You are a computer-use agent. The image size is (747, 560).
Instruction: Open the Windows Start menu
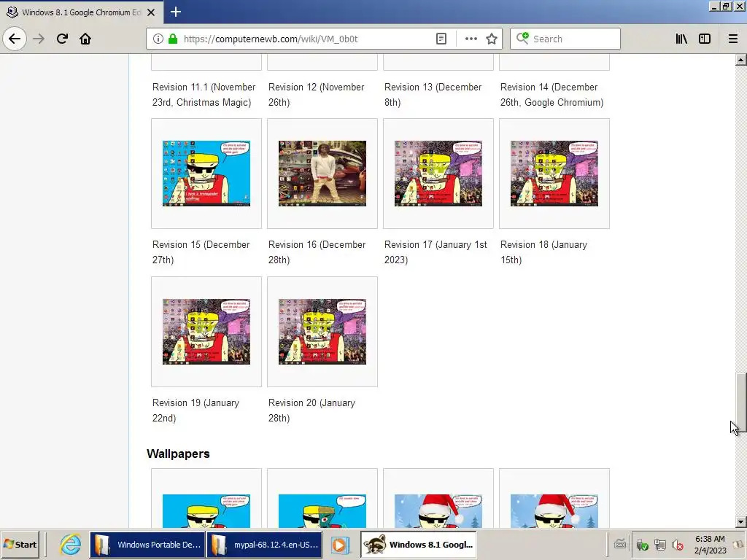(20, 544)
